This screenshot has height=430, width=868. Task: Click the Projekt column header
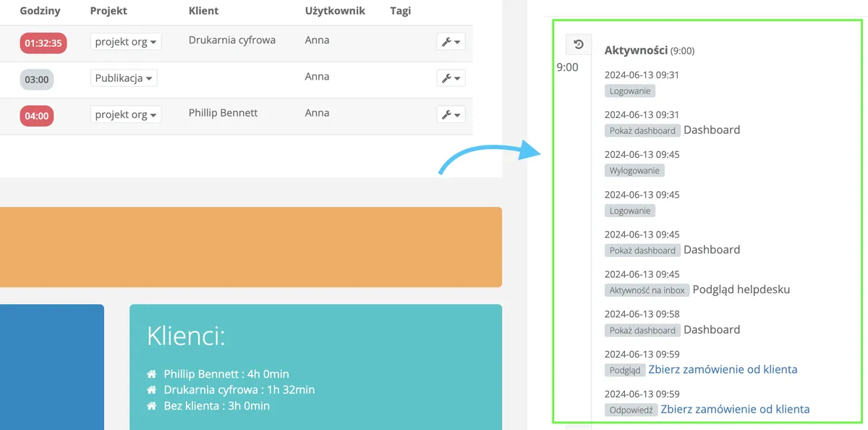109,11
